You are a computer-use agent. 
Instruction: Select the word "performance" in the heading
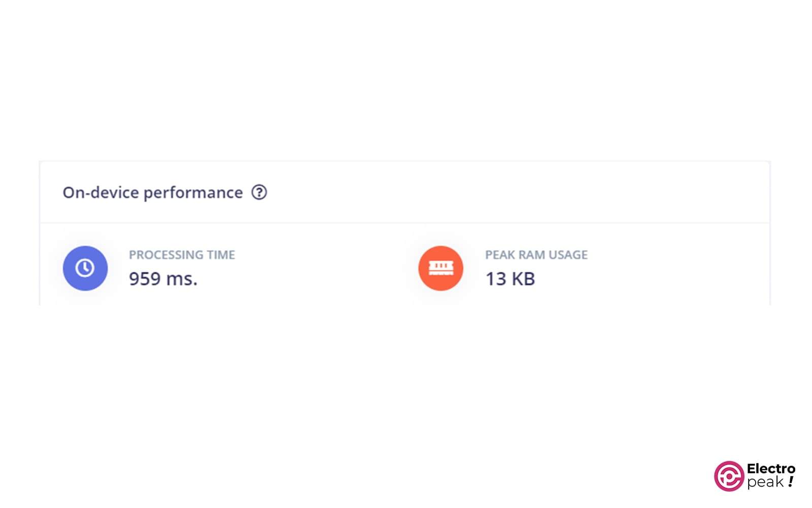click(x=193, y=193)
